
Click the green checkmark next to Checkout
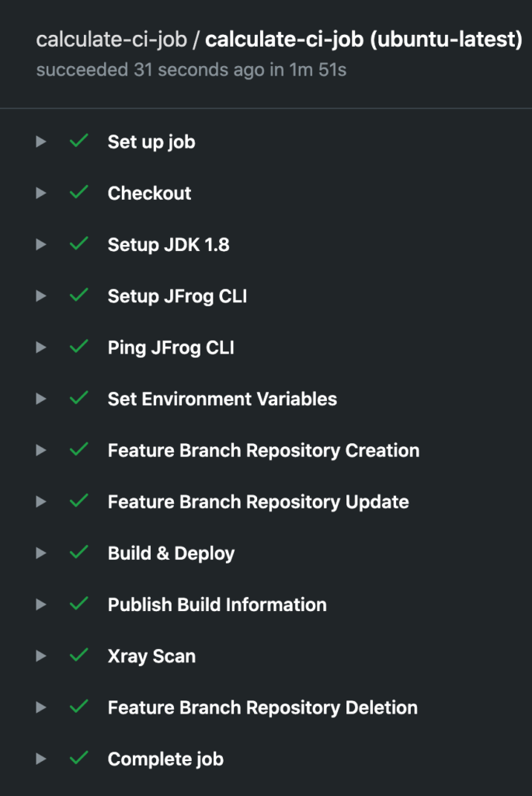[x=78, y=193]
